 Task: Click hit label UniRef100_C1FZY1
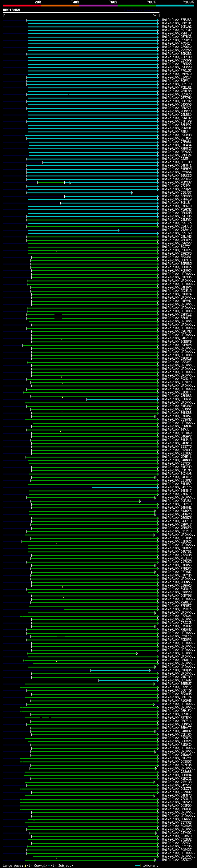click(177, 758)
